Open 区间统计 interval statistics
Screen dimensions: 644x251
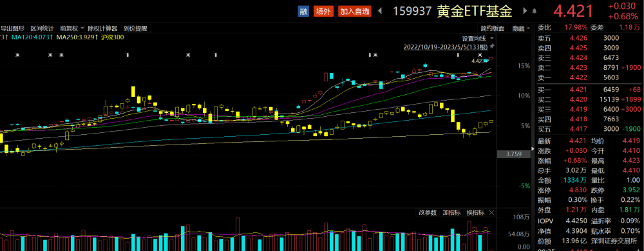42,28
